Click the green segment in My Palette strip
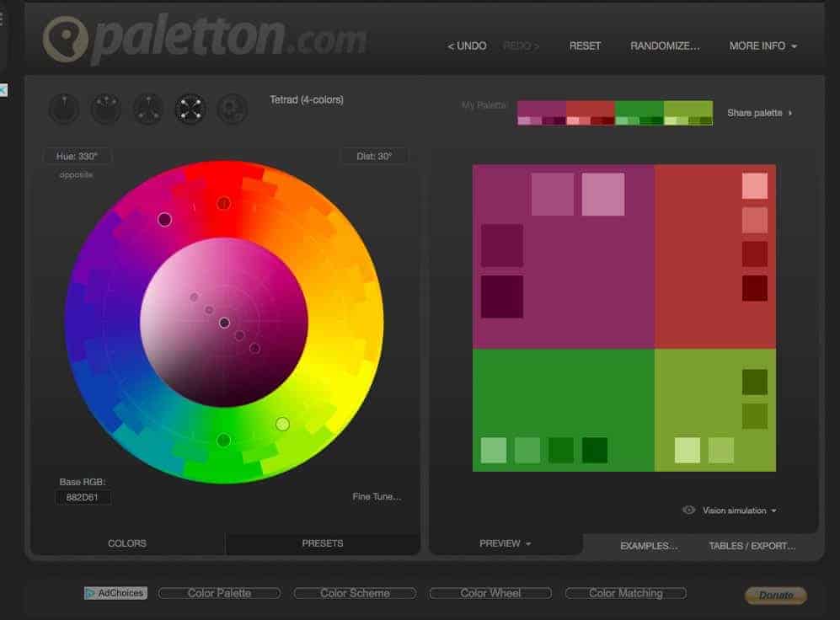The height and width of the screenshot is (620, 840). pos(639,109)
